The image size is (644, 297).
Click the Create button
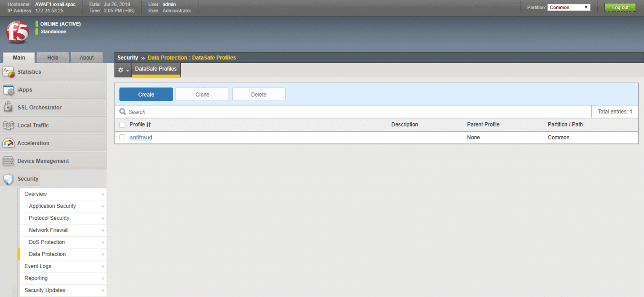click(x=146, y=95)
